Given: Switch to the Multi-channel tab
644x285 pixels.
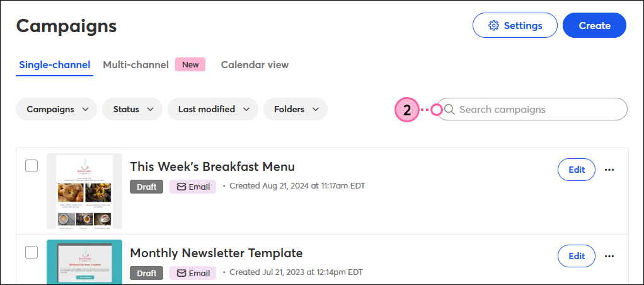Looking at the screenshot, I should coord(136,65).
